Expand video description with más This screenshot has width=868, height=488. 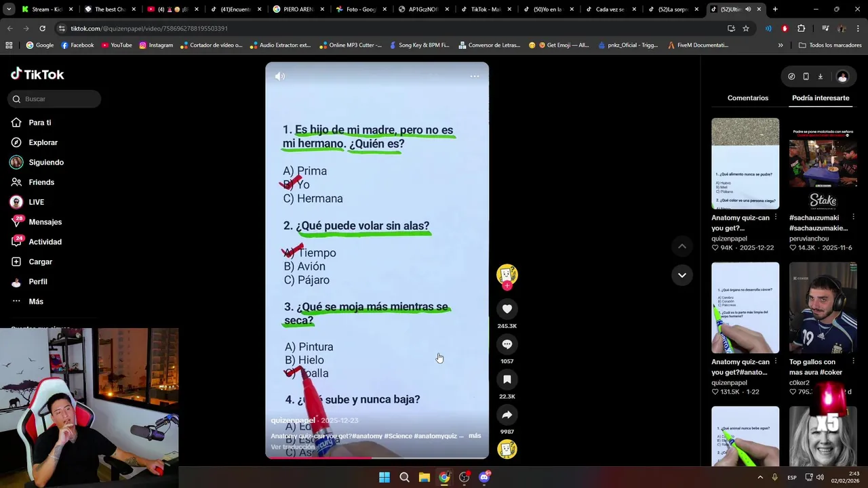pyautogui.click(x=475, y=436)
